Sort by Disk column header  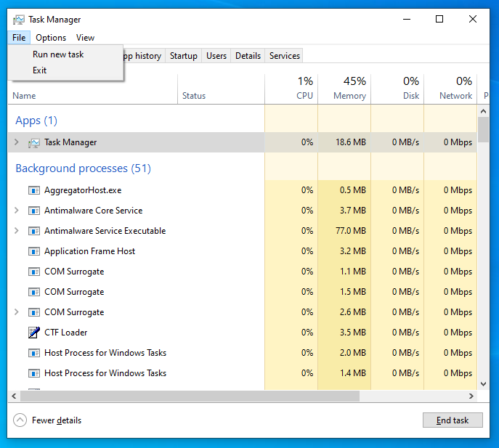pos(397,89)
